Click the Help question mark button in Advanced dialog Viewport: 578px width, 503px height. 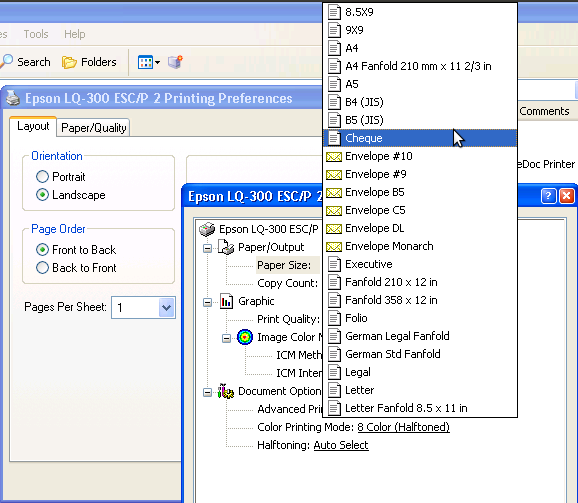click(x=548, y=196)
